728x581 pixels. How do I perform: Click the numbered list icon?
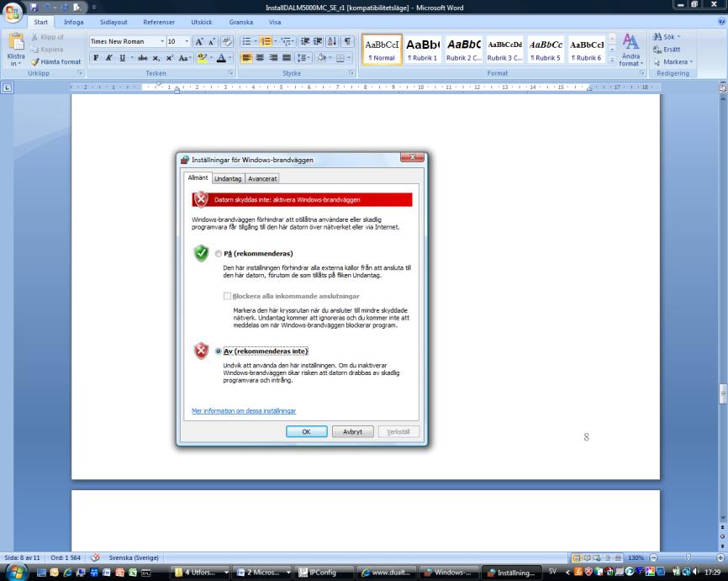pos(266,42)
